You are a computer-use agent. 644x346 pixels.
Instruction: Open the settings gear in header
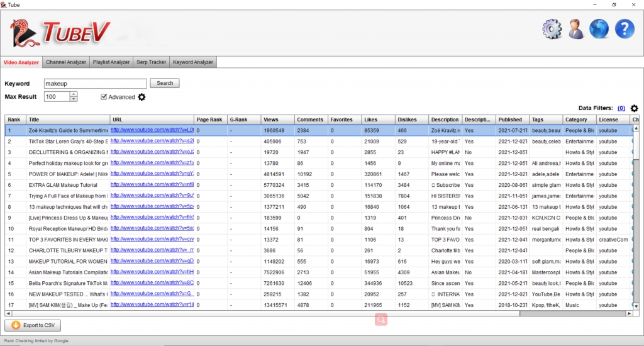coord(552,29)
